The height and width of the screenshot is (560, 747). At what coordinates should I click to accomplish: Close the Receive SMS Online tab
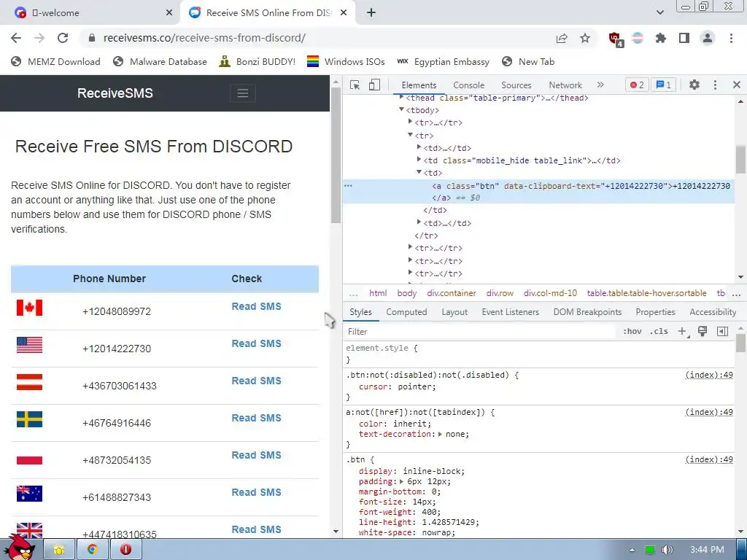tap(344, 13)
